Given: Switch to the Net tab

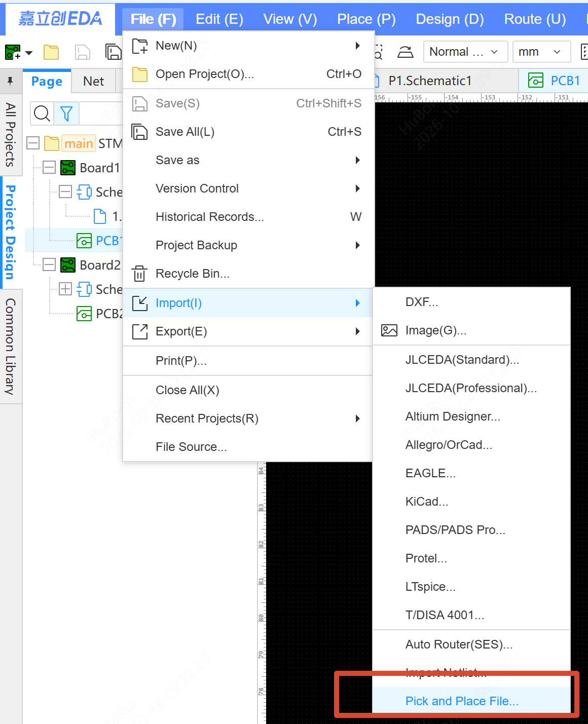Looking at the screenshot, I should click(94, 81).
